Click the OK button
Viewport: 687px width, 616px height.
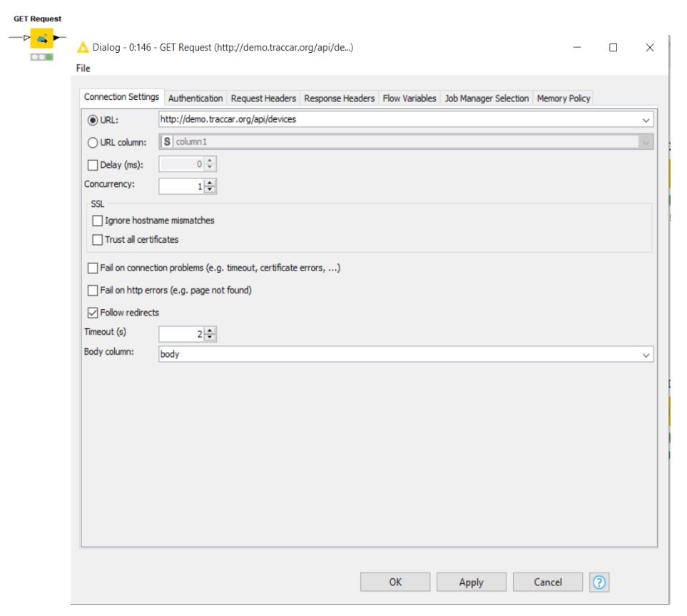(x=395, y=582)
